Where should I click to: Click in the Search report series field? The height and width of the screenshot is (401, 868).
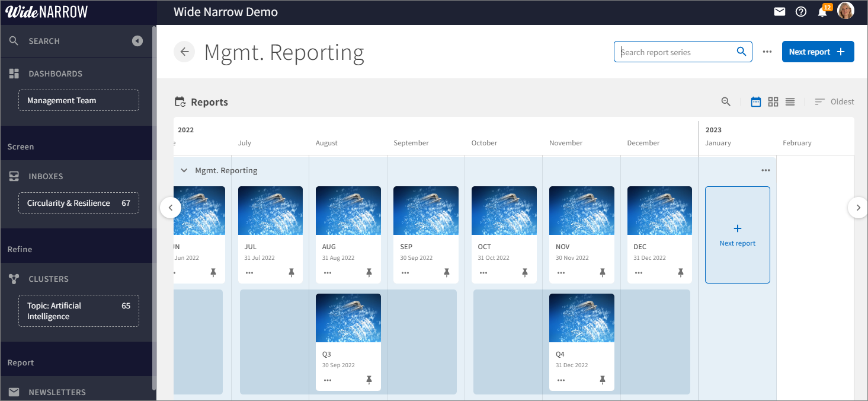pos(675,52)
